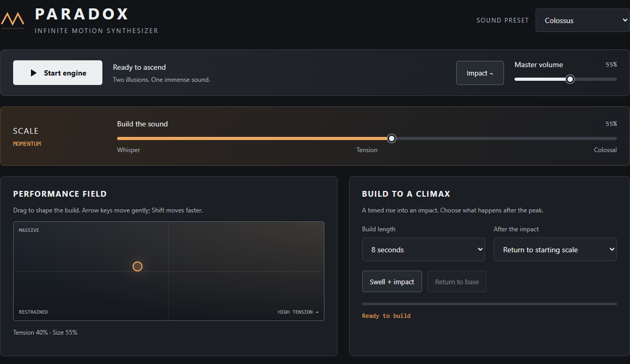
Task: Click the HIGH TENSION label in the performance field
Action: [x=298, y=312]
